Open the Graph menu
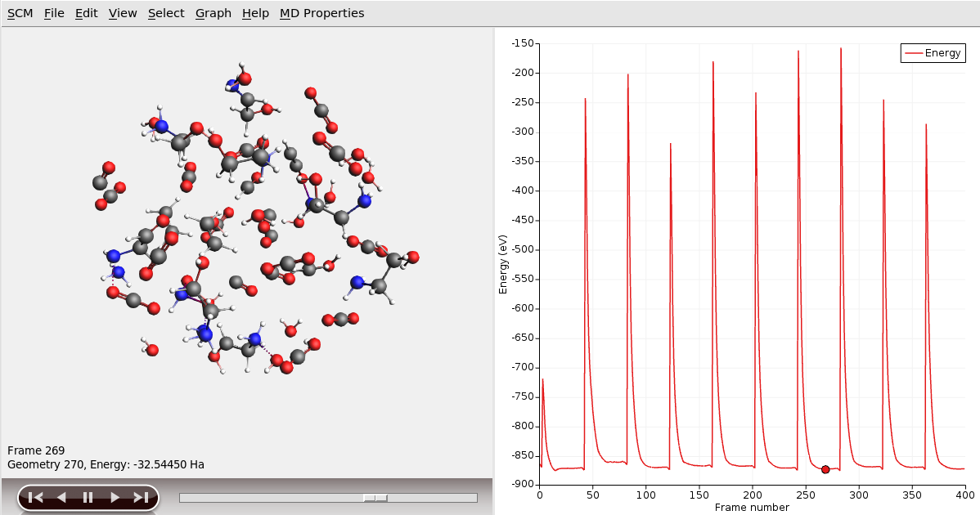Screen dimensions: 980x515 (214, 13)
